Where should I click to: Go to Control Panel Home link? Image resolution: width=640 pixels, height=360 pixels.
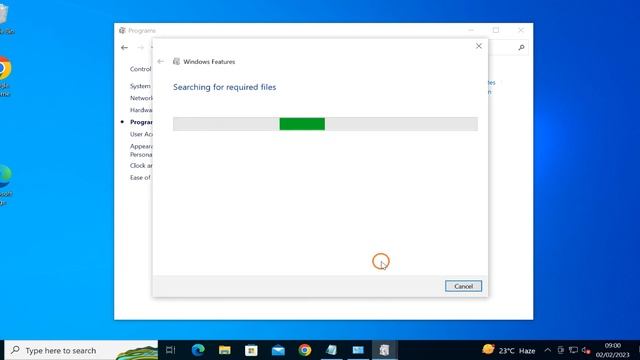(x=141, y=69)
